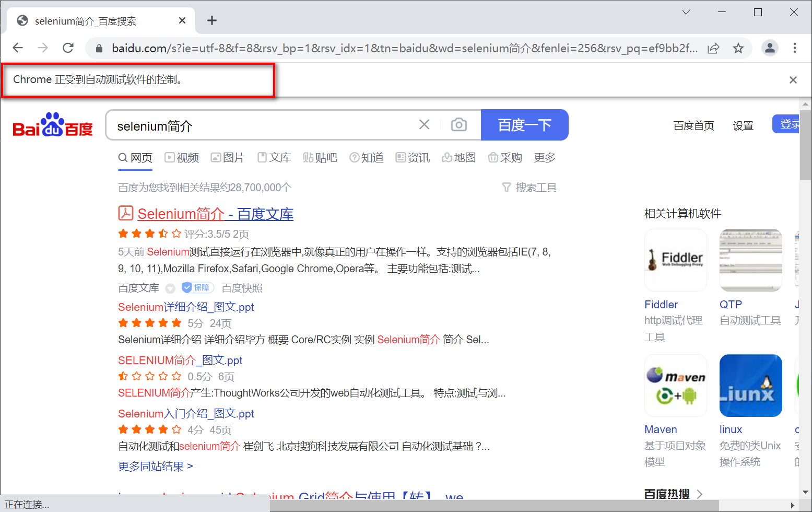
Task: Click the linux software thumbnail
Action: pos(751,386)
